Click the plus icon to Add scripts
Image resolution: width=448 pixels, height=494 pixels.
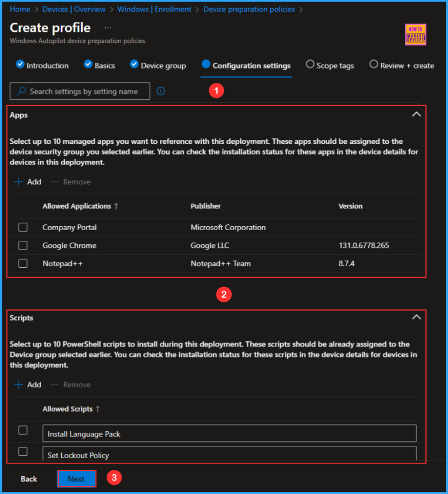pos(19,384)
